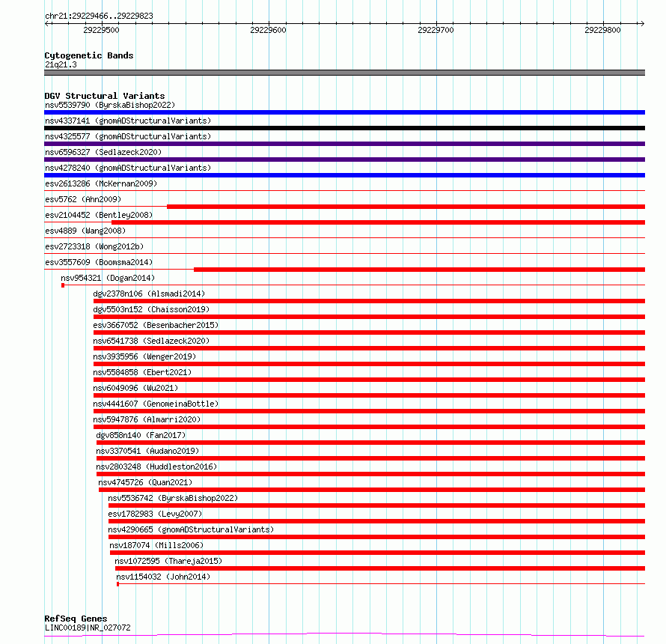
Task: Open variant nsv954321 (Dogan2014)
Action: (x=108, y=278)
